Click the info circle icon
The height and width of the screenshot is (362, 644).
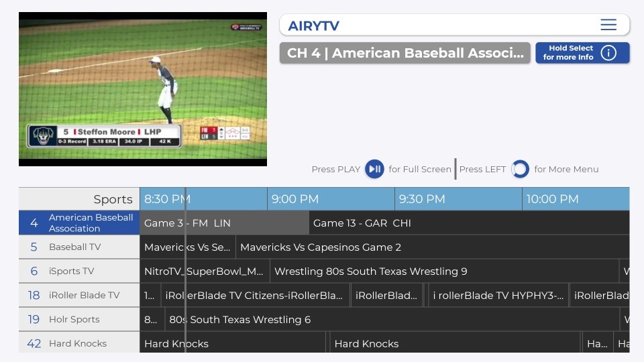(608, 52)
